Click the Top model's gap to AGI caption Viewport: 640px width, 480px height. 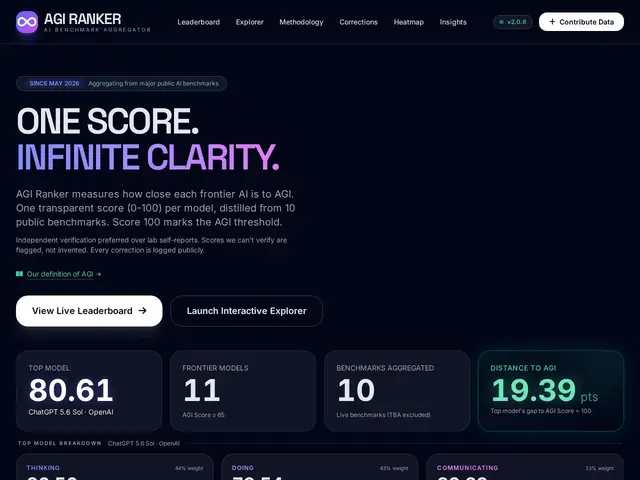tap(541, 411)
